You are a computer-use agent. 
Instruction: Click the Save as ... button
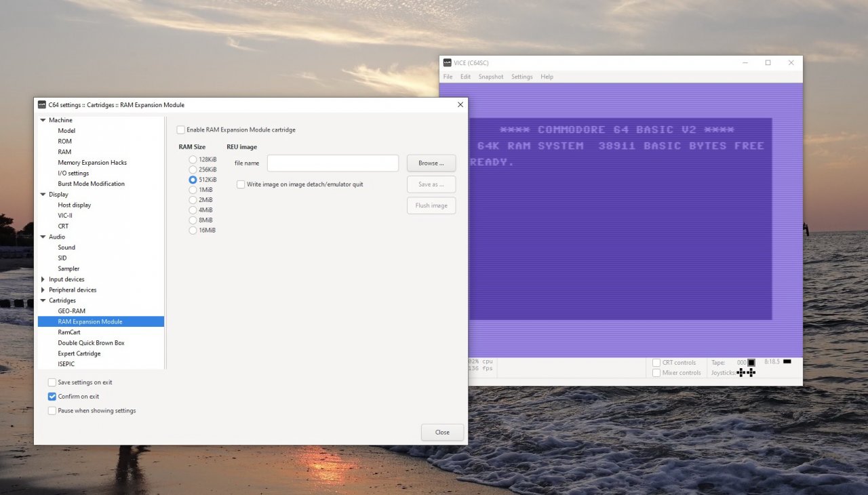pyautogui.click(x=431, y=184)
